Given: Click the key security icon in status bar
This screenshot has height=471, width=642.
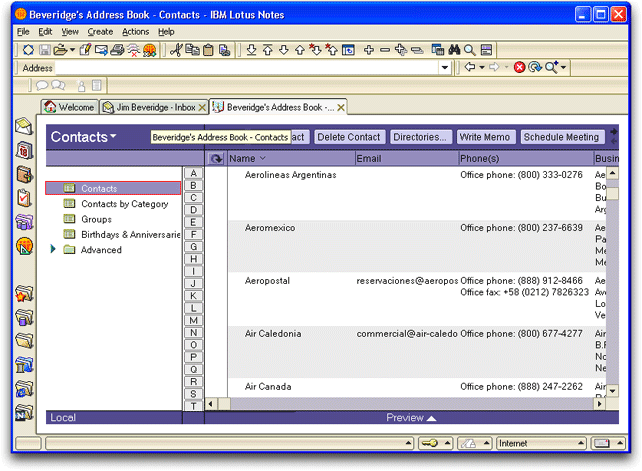Looking at the screenshot, I should click(x=430, y=443).
